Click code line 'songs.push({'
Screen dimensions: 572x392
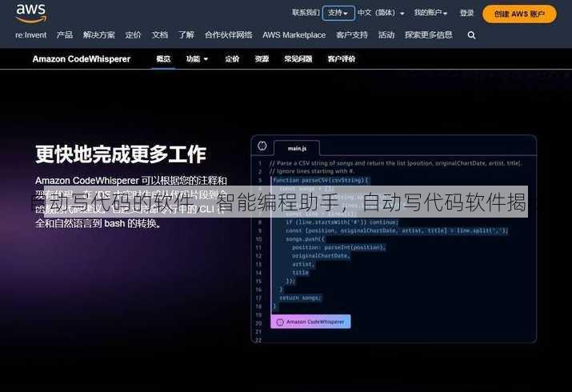pyautogui.click(x=305, y=239)
